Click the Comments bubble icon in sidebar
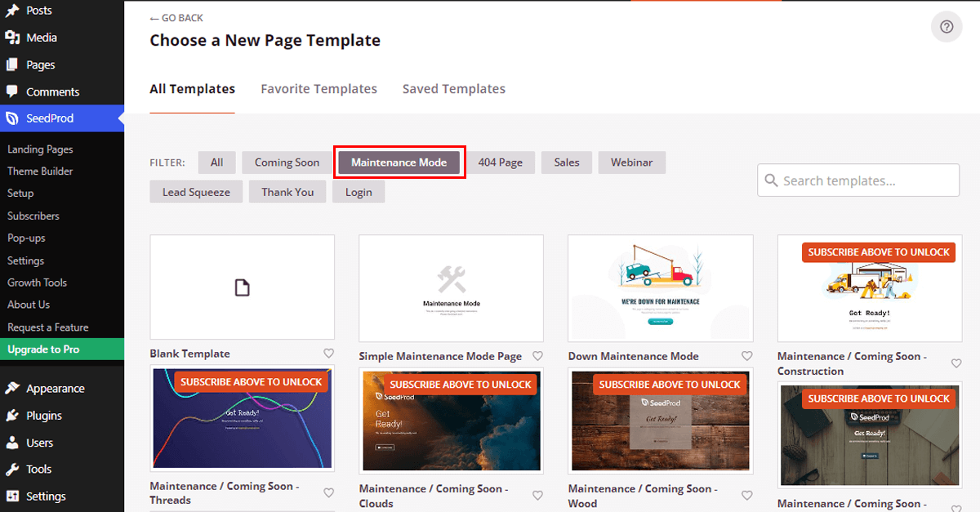 point(12,91)
